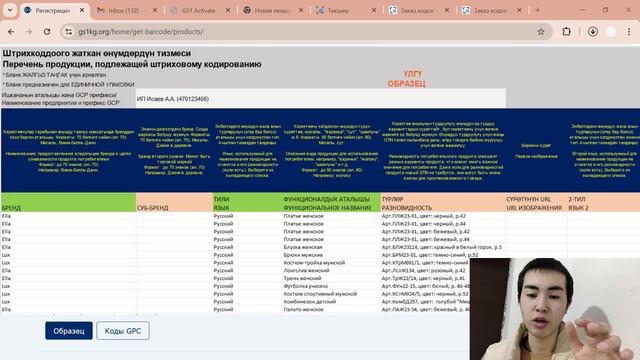
Task: Switch to the Новая вкладка tab
Action: pos(273,10)
